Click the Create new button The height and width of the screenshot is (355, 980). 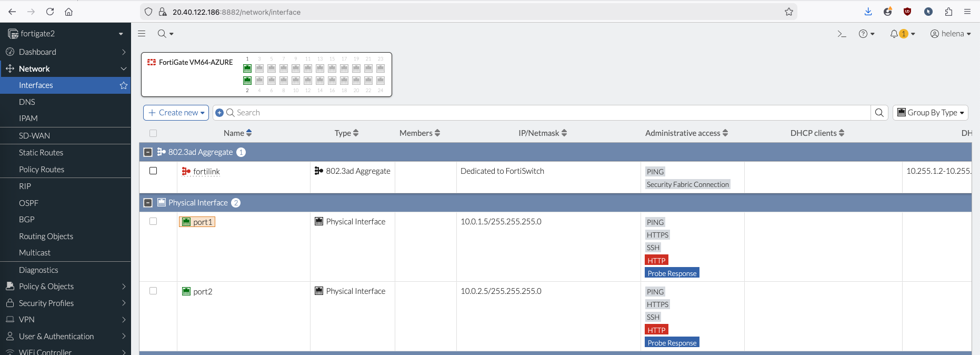[x=176, y=113]
